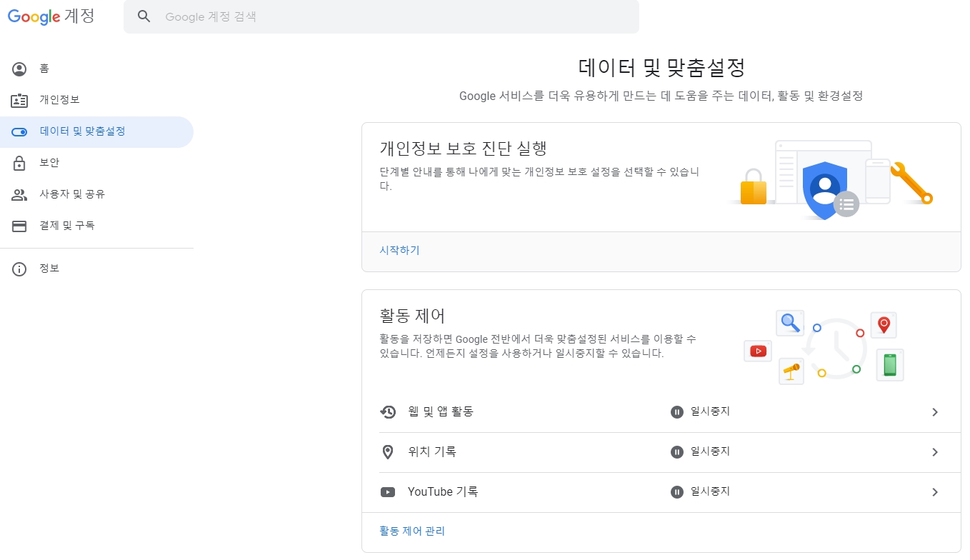
Task: Click the 데이터 및 맞춤설정 page title
Action: [x=661, y=68]
